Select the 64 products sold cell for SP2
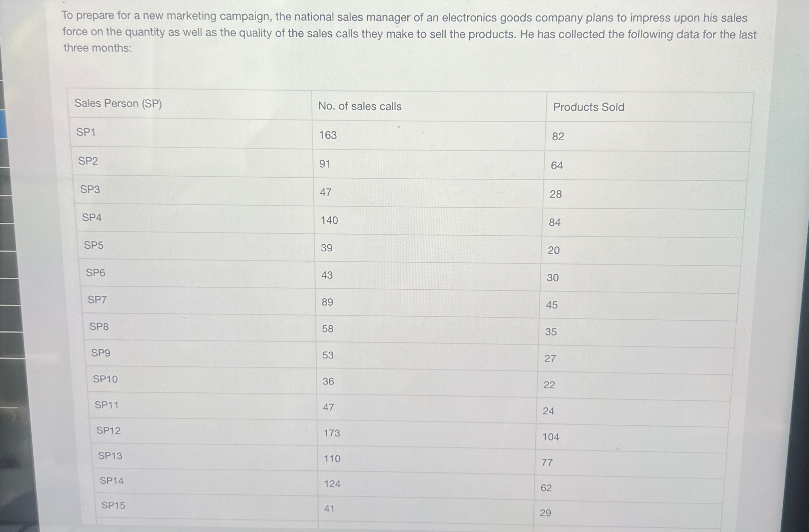Viewport: 809px width, 532px height. [556, 166]
